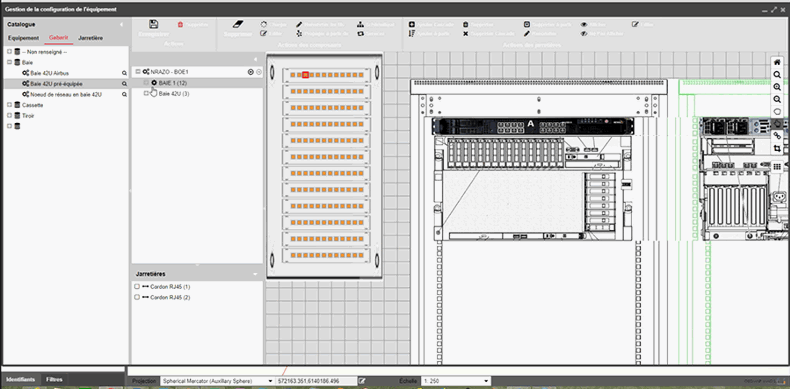Click the link chain tool on map toolbar
The width and height of the screenshot is (790, 389).
click(777, 136)
